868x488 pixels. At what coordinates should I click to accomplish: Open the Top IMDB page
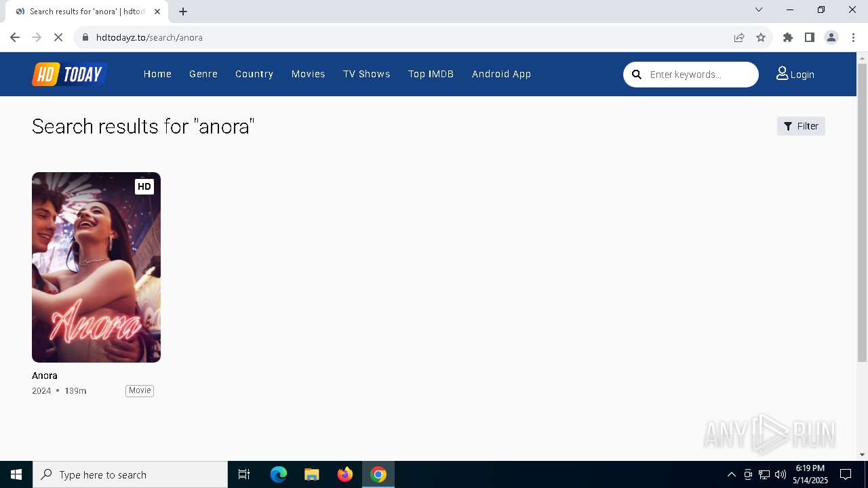pyautogui.click(x=431, y=74)
